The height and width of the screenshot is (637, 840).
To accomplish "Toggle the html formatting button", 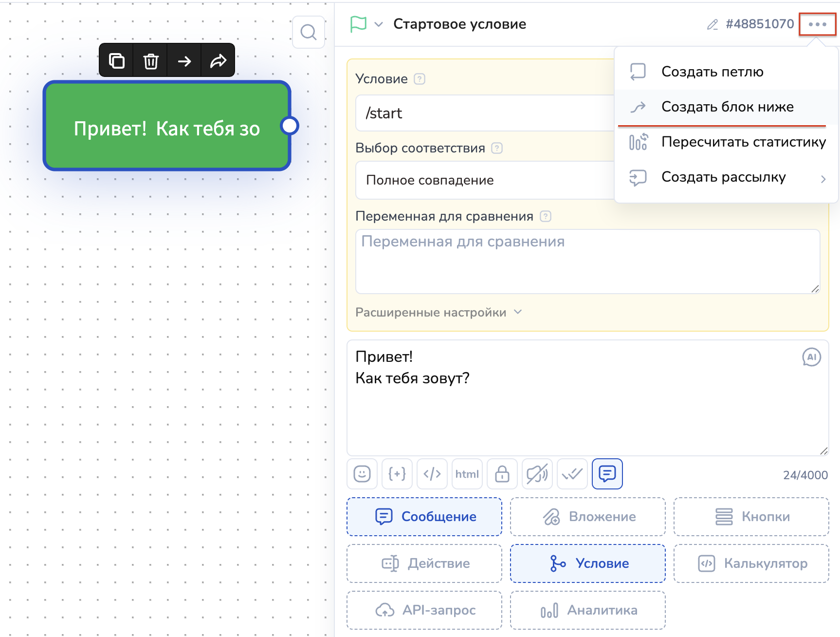I will point(467,474).
